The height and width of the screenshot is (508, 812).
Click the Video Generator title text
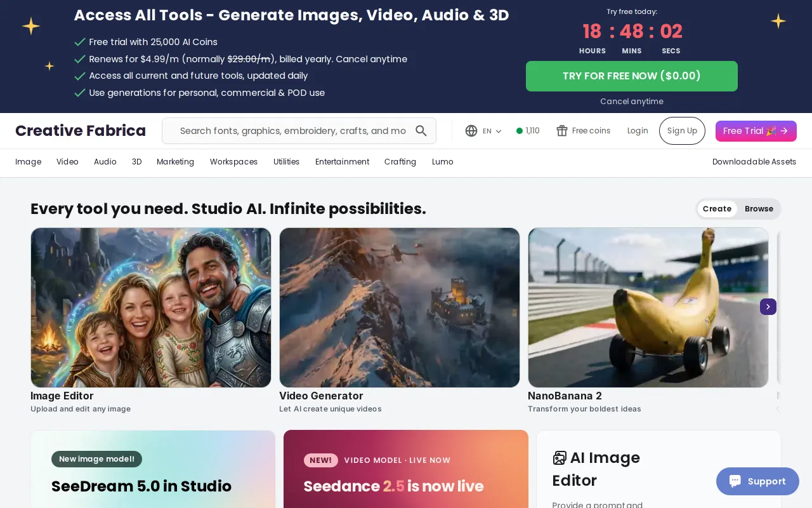coord(321,396)
